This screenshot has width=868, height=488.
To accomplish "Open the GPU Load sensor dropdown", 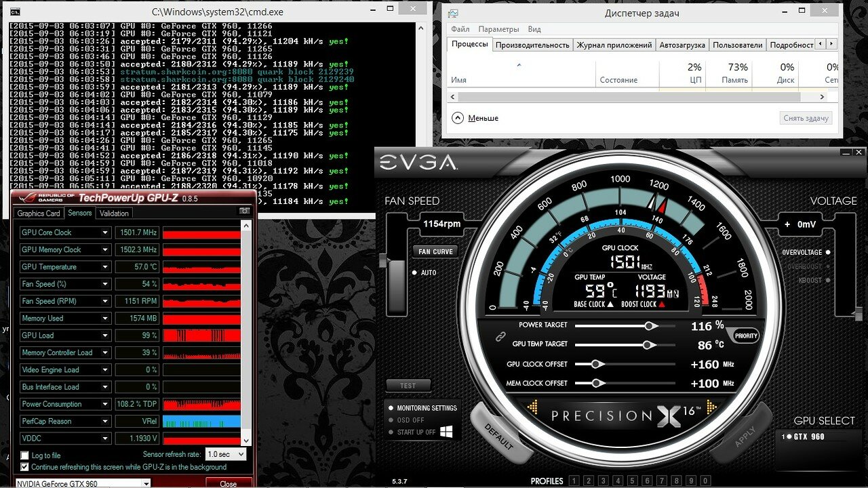I will 105,335.
